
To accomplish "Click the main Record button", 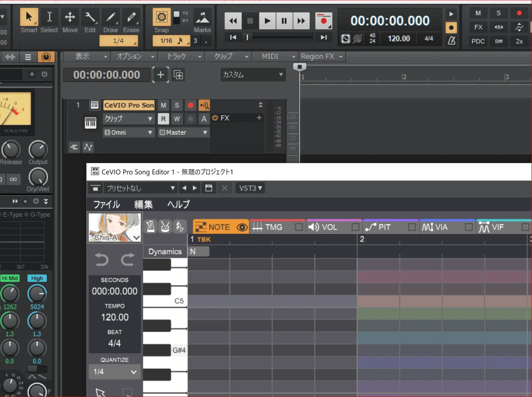I will [324, 20].
